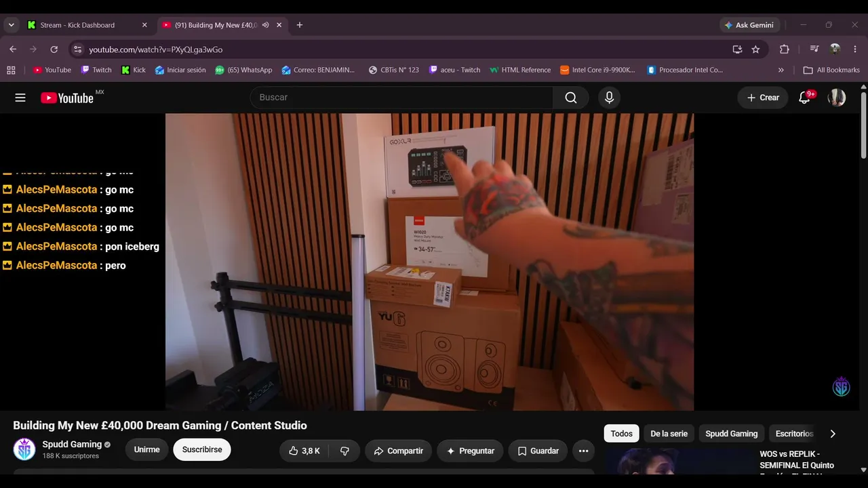868x488 pixels.
Task: Subscribe with the Suscribirse button
Action: point(202,449)
